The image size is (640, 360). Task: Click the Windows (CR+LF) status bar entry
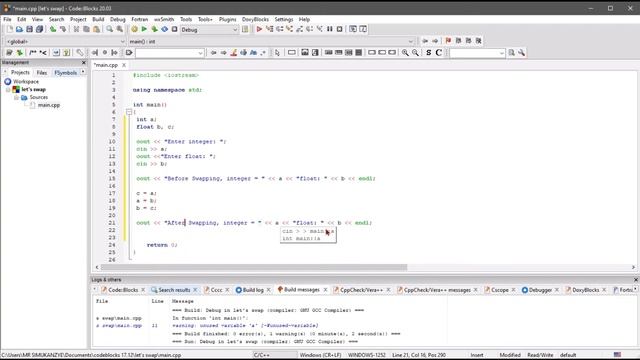(x=320, y=355)
